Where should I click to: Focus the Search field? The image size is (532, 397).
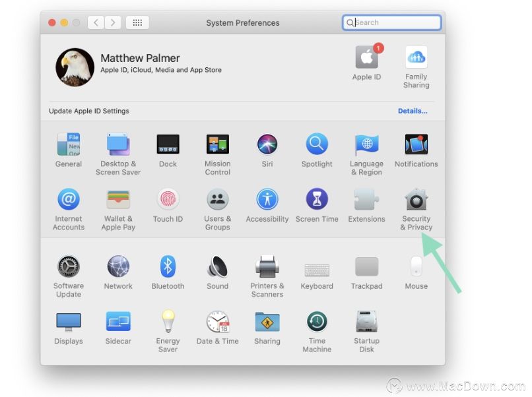click(392, 22)
